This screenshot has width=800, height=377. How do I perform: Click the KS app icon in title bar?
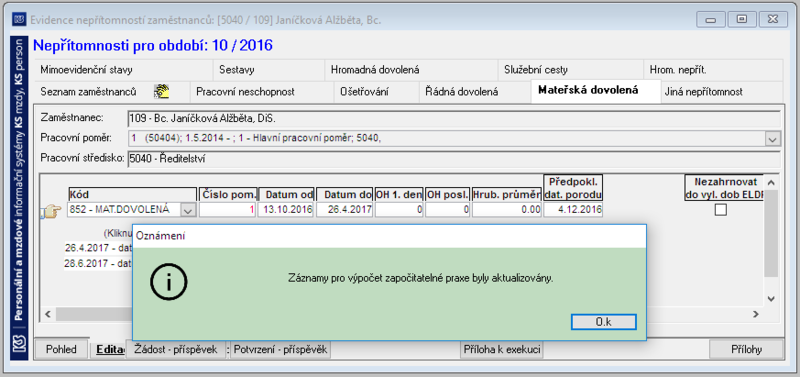[20, 20]
